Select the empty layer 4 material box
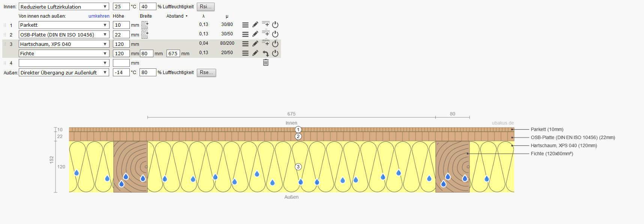Screen dimensions: 644x224 (64, 63)
